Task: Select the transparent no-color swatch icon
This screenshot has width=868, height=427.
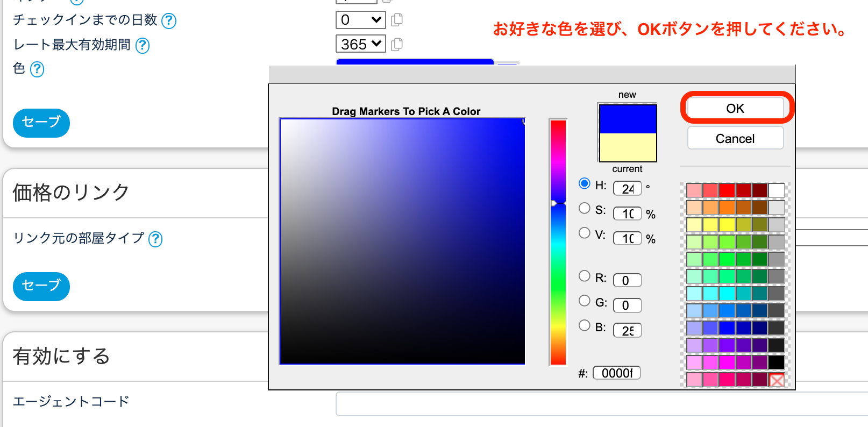Action: (x=776, y=380)
